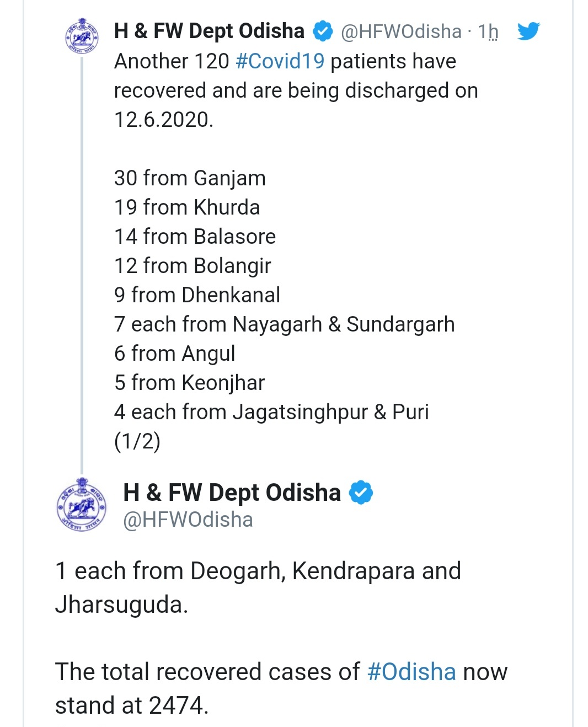Viewport: 588px width, 727px height.
Task: Click the reply tweet's H & FW Dept Odisha name
Action: pyautogui.click(x=232, y=493)
